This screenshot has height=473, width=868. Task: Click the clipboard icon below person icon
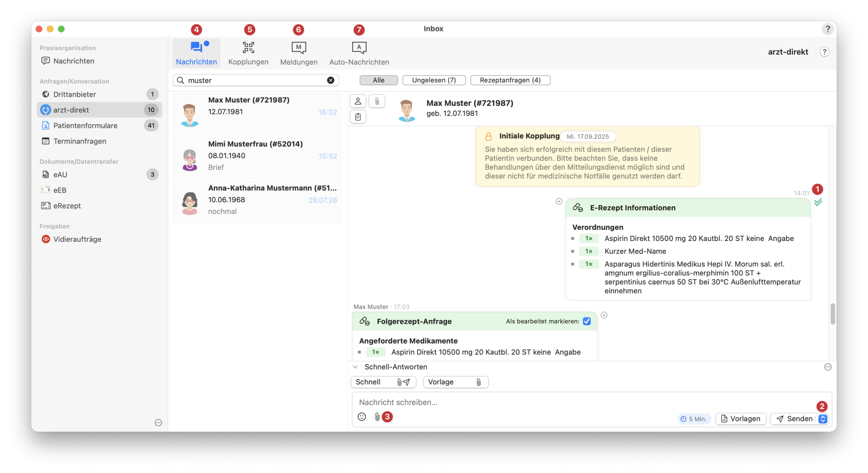click(x=358, y=117)
